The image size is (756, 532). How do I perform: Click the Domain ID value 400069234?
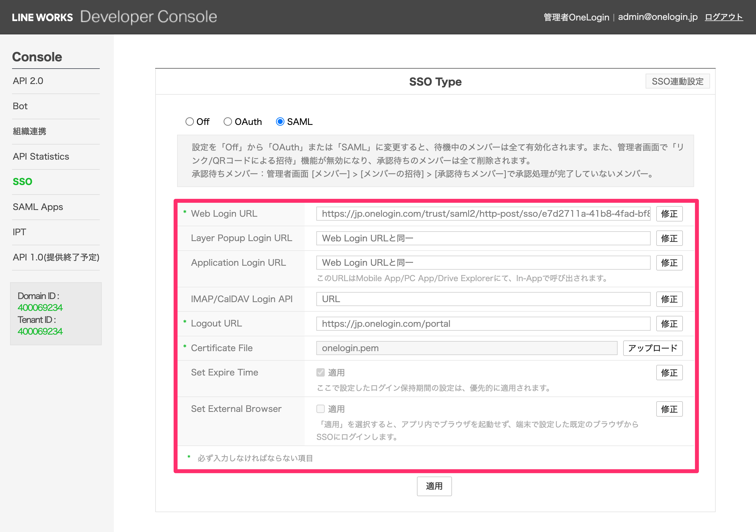[40, 308]
